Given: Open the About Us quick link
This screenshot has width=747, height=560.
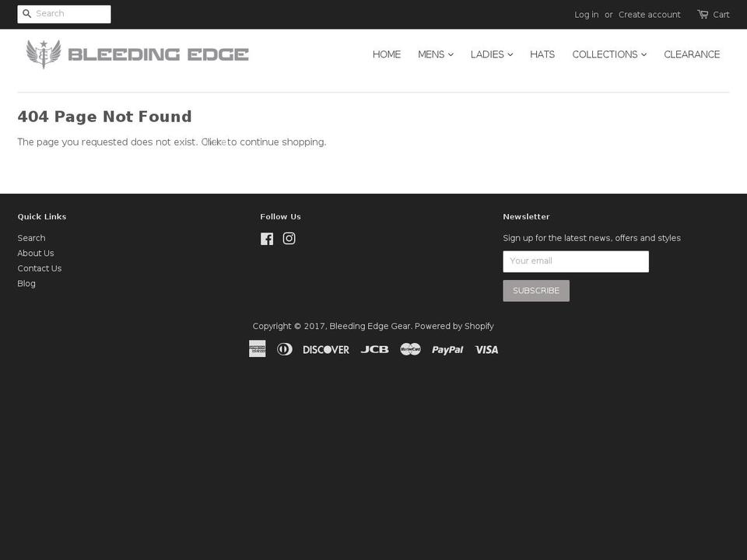Looking at the screenshot, I should click(36, 254).
